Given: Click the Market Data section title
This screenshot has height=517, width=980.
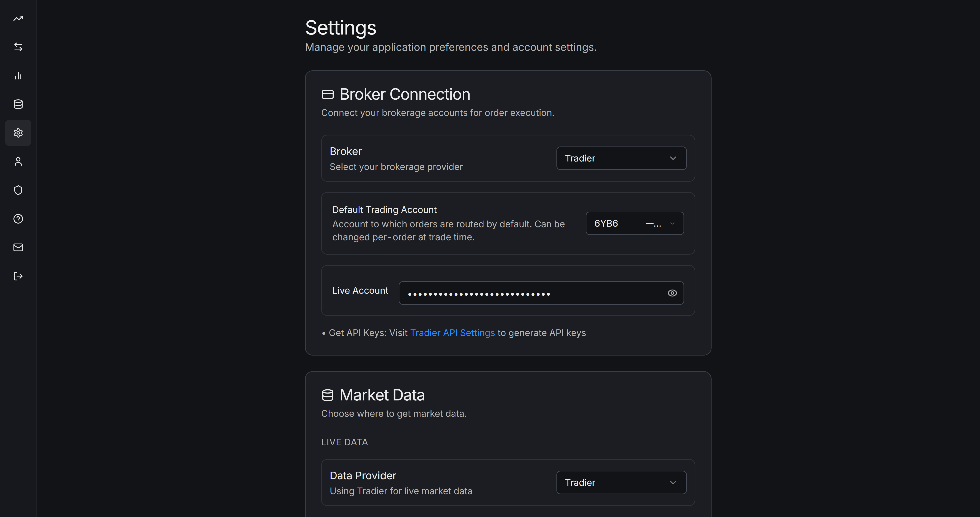Looking at the screenshot, I should pos(382,395).
